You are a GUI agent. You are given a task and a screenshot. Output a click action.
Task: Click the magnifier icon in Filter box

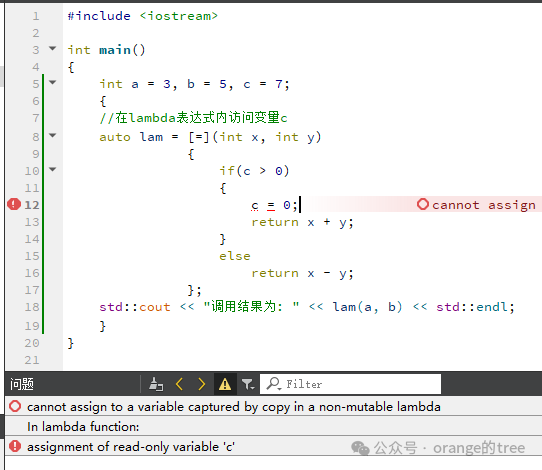click(274, 384)
